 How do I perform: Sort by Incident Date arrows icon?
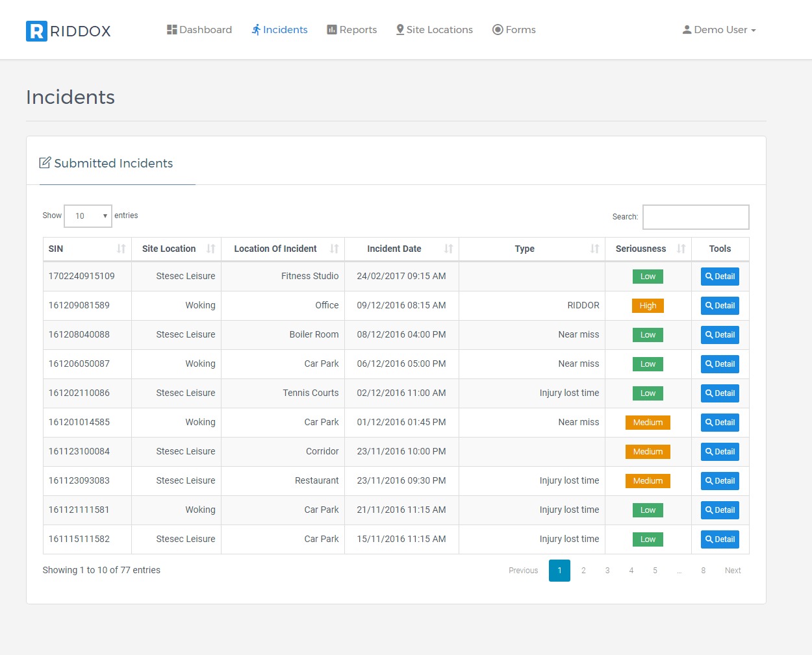[x=448, y=249]
